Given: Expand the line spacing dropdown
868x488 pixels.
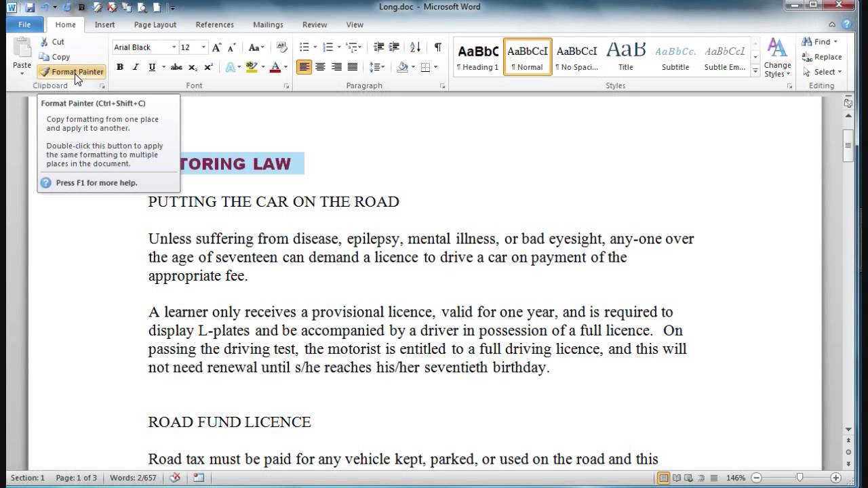Looking at the screenshot, I should point(382,67).
